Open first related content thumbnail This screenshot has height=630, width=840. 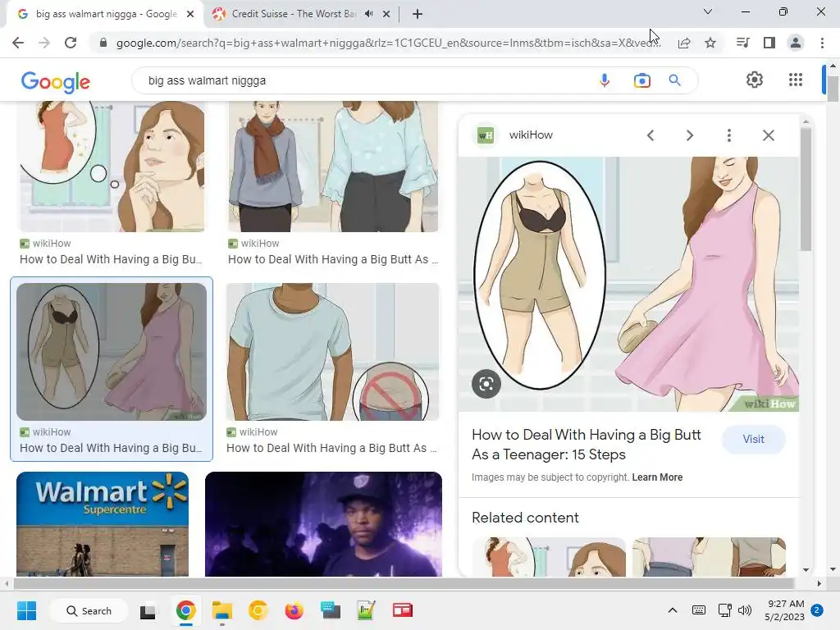pos(549,557)
